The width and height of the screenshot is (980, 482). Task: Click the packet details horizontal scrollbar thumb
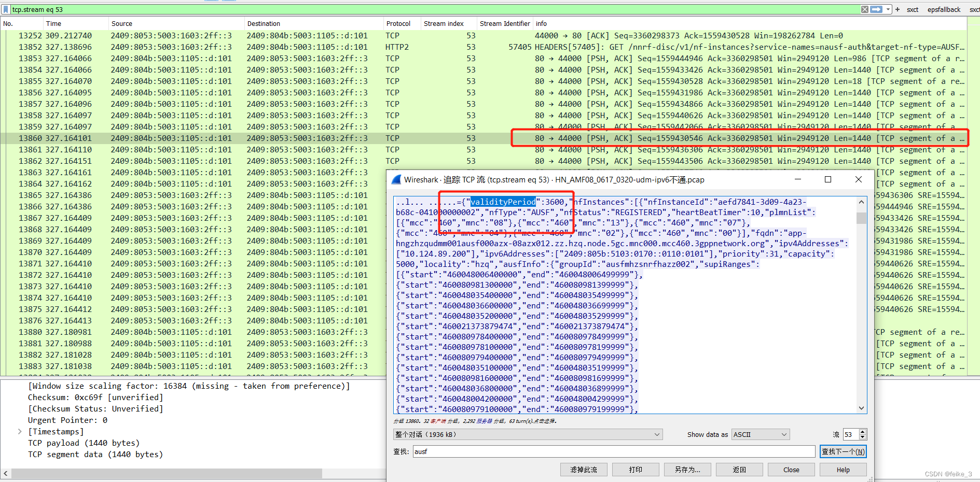[167, 474]
